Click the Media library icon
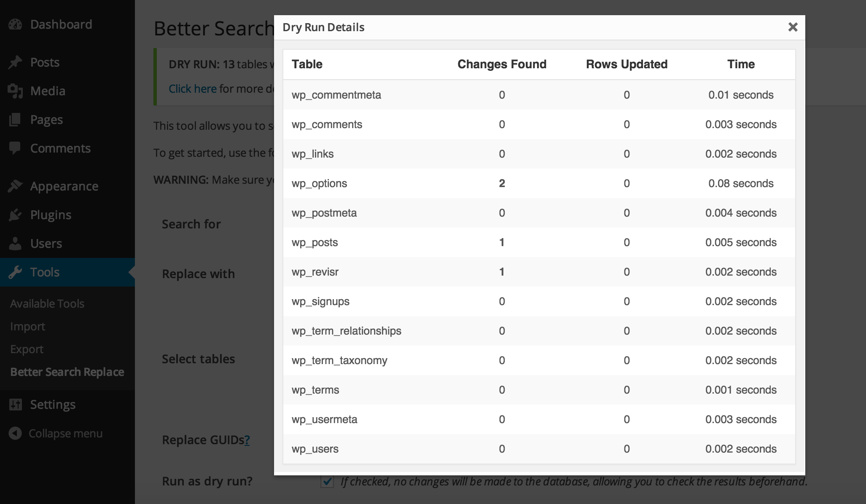866x504 pixels. pos(15,91)
